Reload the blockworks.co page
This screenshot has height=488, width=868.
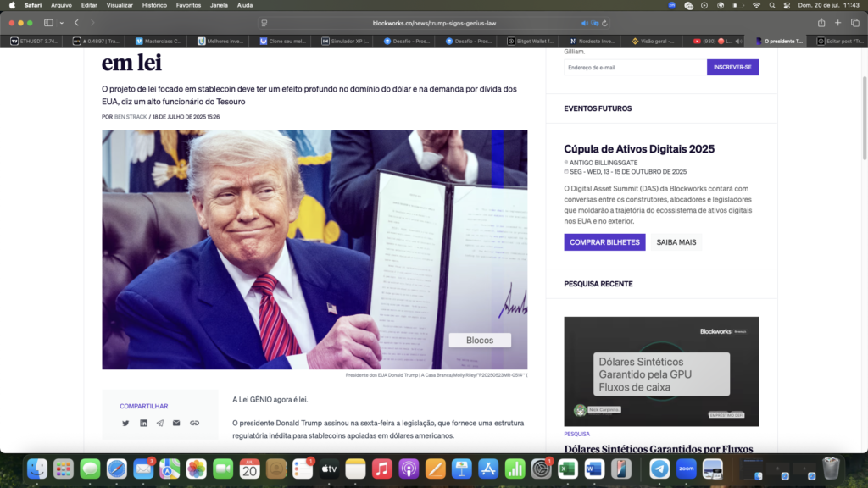click(604, 23)
